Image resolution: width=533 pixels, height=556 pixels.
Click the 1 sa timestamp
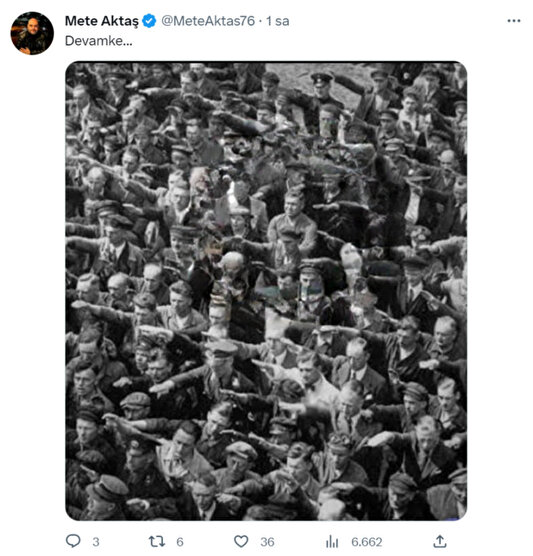278,21
